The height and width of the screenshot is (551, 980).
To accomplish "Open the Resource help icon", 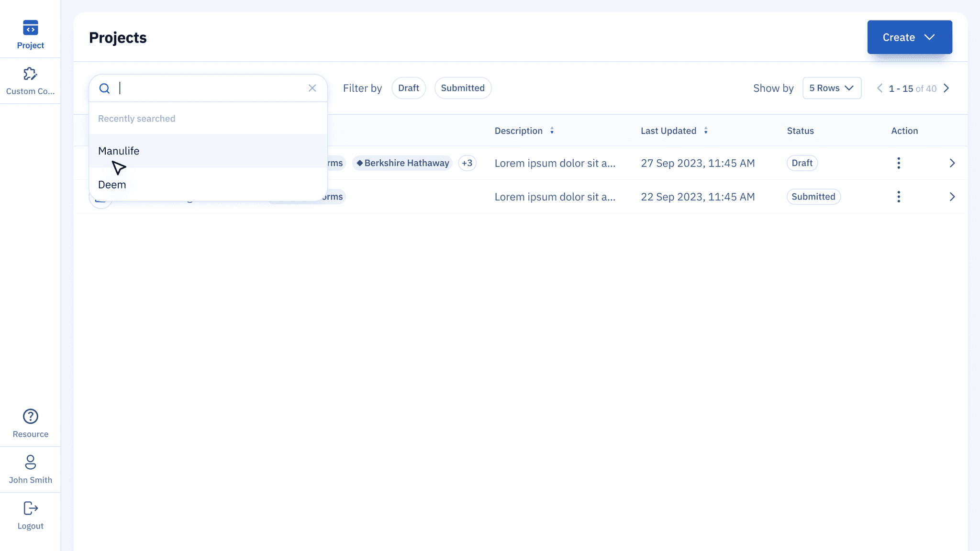I will pos(30,417).
